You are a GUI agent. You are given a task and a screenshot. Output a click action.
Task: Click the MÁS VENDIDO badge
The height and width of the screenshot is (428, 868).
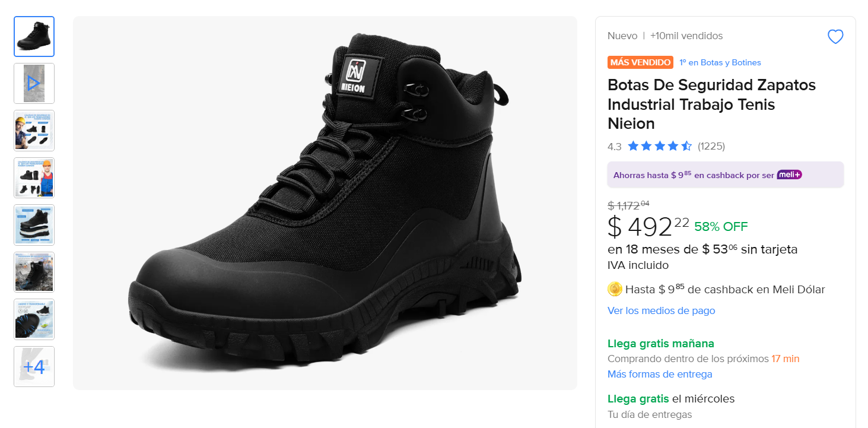coord(640,62)
